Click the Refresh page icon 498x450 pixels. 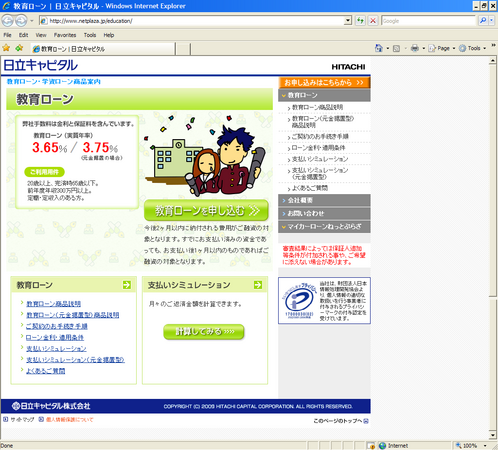tap(360, 21)
